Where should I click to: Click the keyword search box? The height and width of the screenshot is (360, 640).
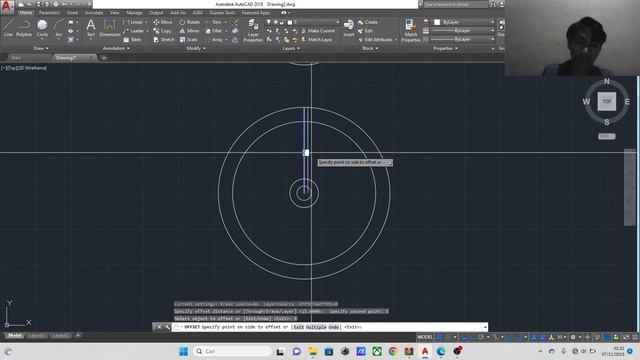pos(455,4)
